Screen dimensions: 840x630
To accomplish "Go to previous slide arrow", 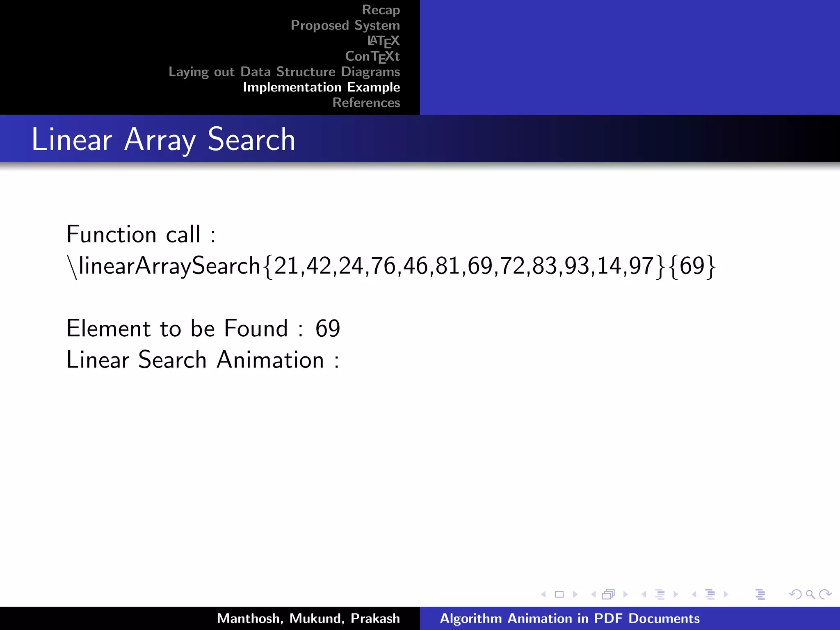I will coord(543,594).
